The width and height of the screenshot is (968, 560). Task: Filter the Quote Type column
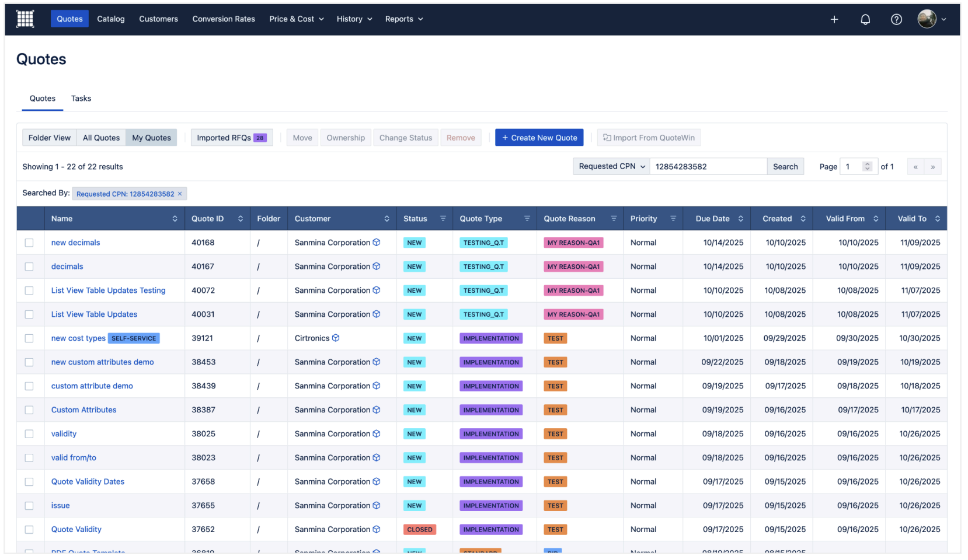click(x=527, y=219)
